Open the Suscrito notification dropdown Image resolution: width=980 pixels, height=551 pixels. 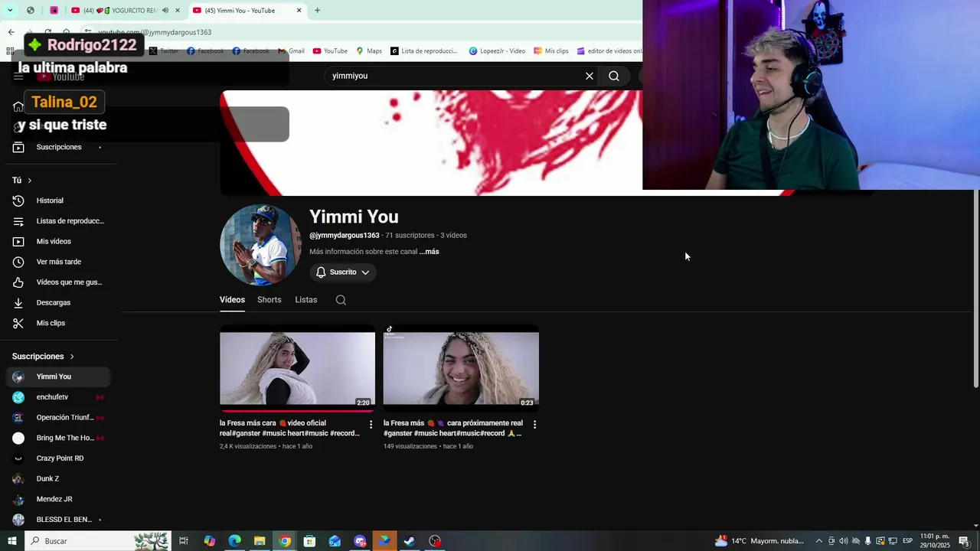point(343,272)
